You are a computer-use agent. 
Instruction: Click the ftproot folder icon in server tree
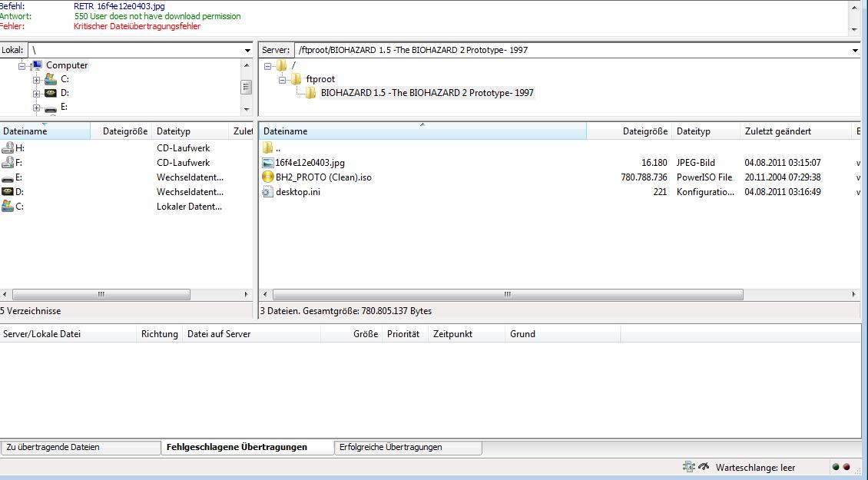296,79
